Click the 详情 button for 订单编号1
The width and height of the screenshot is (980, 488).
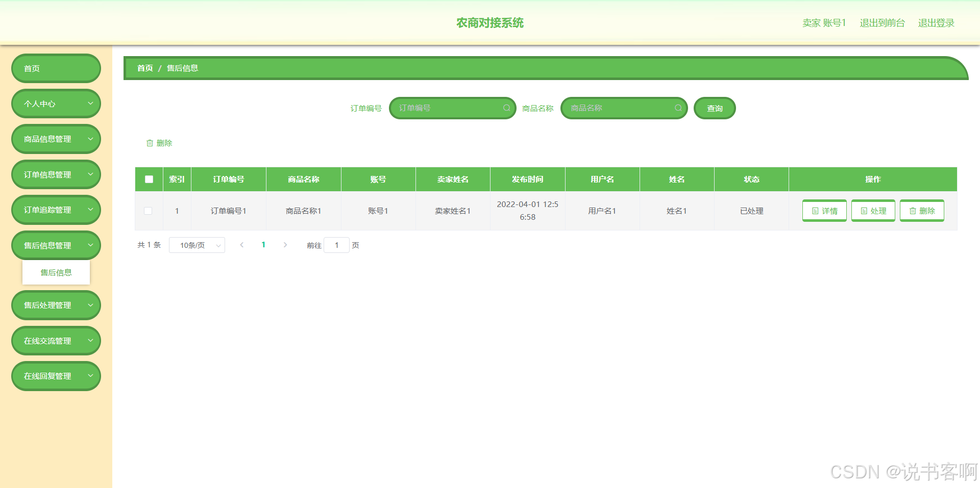click(x=824, y=211)
